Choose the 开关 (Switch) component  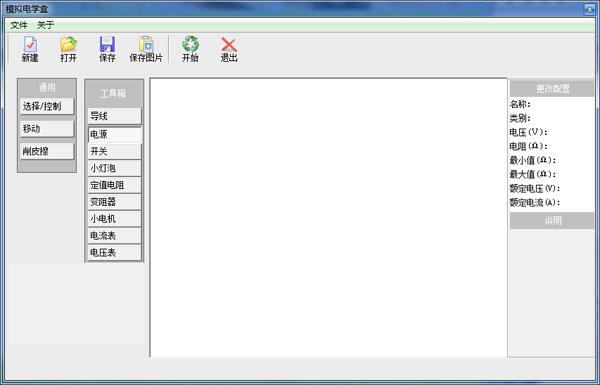click(114, 152)
